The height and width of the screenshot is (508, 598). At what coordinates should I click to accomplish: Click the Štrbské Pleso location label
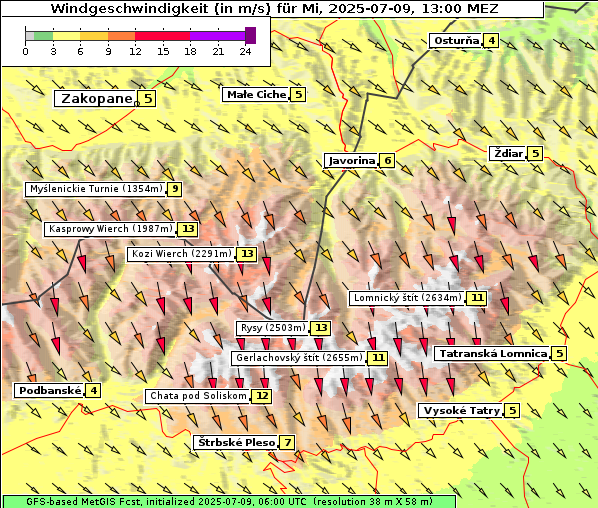pos(236,443)
